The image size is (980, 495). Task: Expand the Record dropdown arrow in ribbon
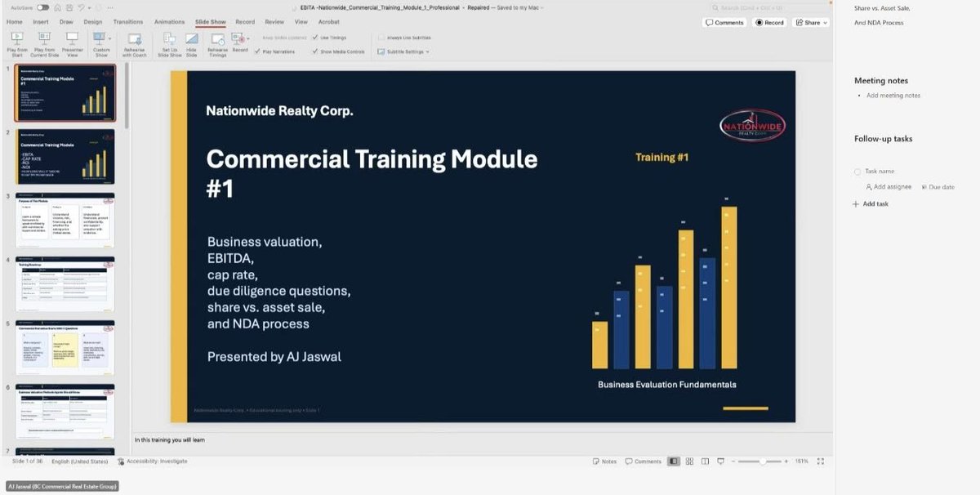[248, 38]
